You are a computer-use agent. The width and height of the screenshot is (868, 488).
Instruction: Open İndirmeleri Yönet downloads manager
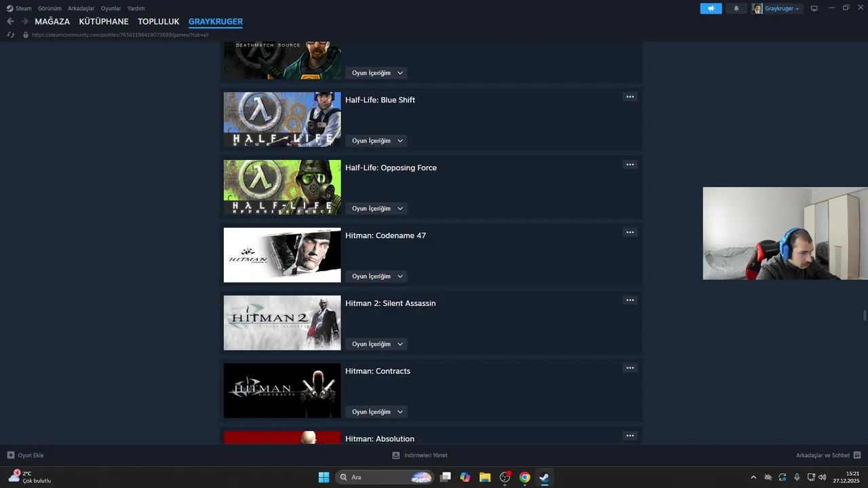(x=420, y=455)
